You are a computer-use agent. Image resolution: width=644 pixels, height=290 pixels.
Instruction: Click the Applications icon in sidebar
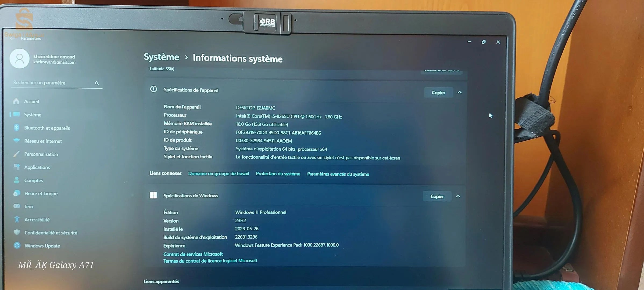17,167
